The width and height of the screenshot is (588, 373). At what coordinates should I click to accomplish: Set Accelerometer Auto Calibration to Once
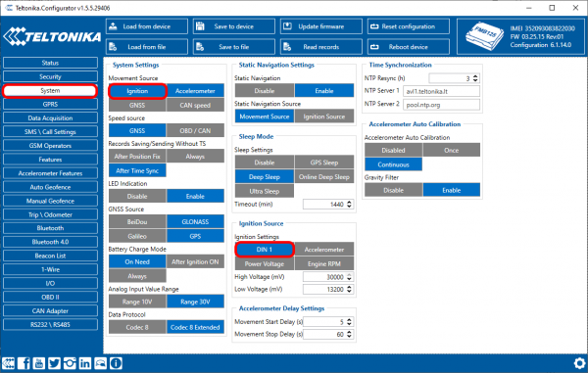pyautogui.click(x=452, y=150)
